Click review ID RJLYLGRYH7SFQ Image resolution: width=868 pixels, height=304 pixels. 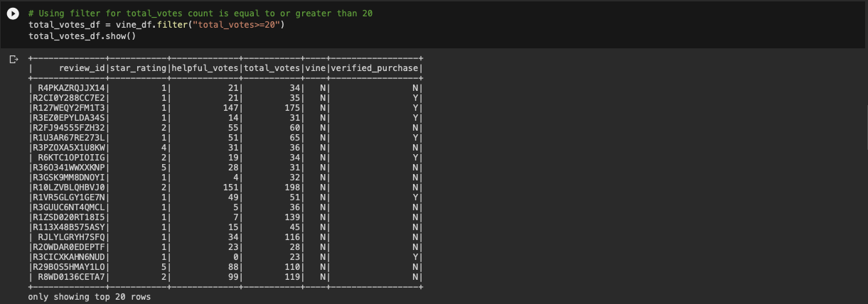click(x=72, y=237)
